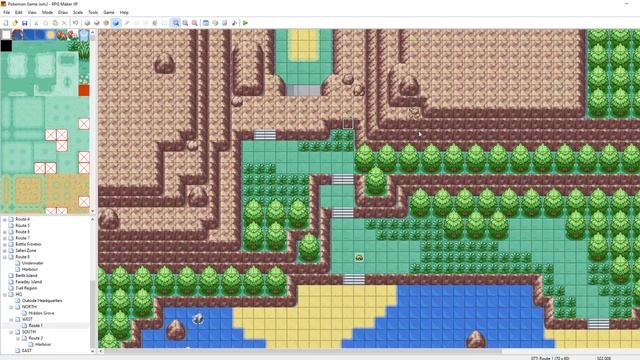Viewport: 640px width, 360px height.
Task: Collapse the HQ map node
Action: [x=5, y=294]
